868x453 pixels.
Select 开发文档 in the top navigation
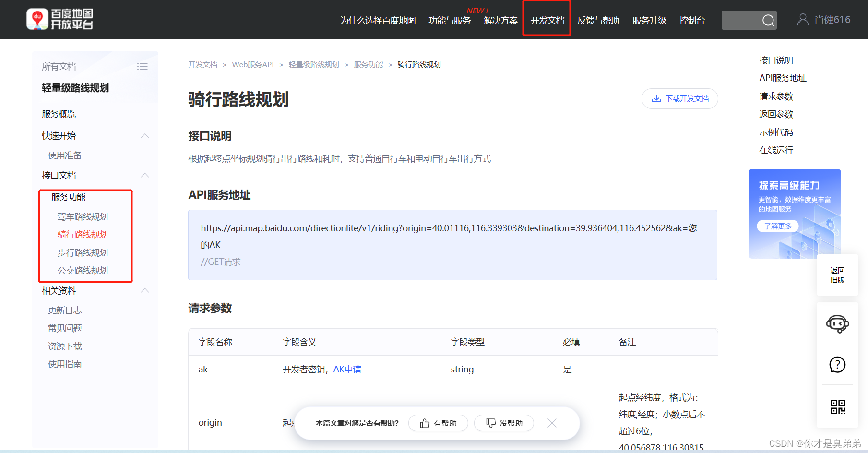[547, 20]
